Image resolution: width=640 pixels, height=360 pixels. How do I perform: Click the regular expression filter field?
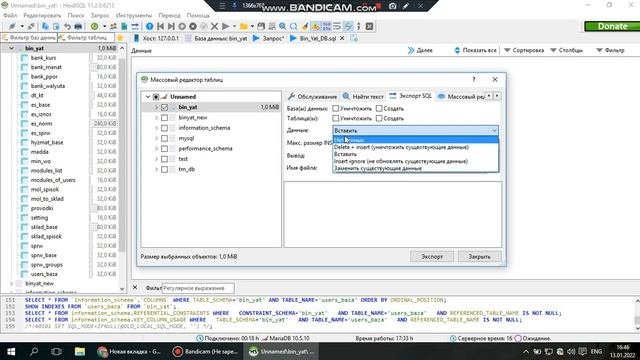198,288
